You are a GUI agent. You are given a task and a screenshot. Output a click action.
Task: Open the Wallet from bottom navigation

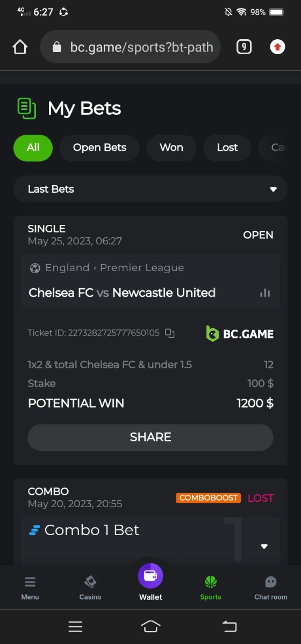coord(150,582)
